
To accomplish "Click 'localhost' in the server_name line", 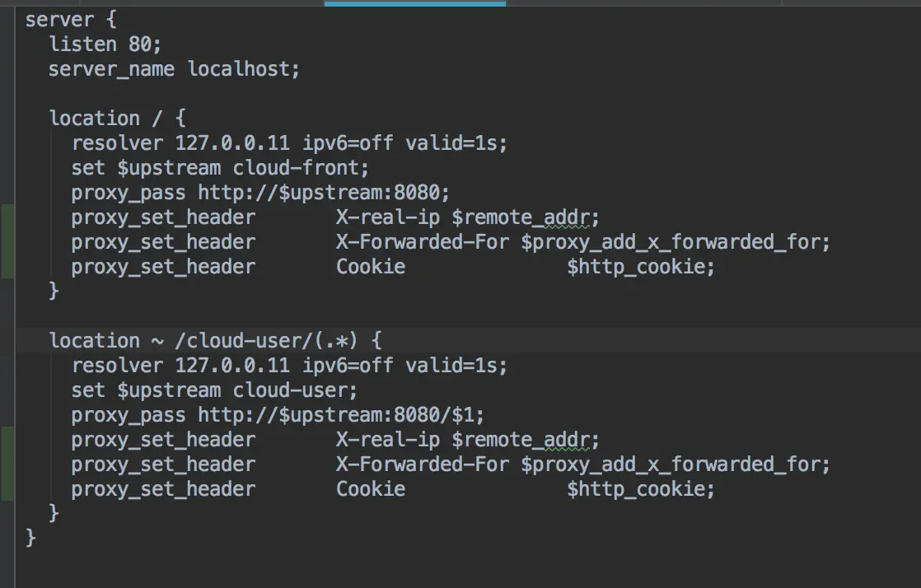I will tap(238, 68).
